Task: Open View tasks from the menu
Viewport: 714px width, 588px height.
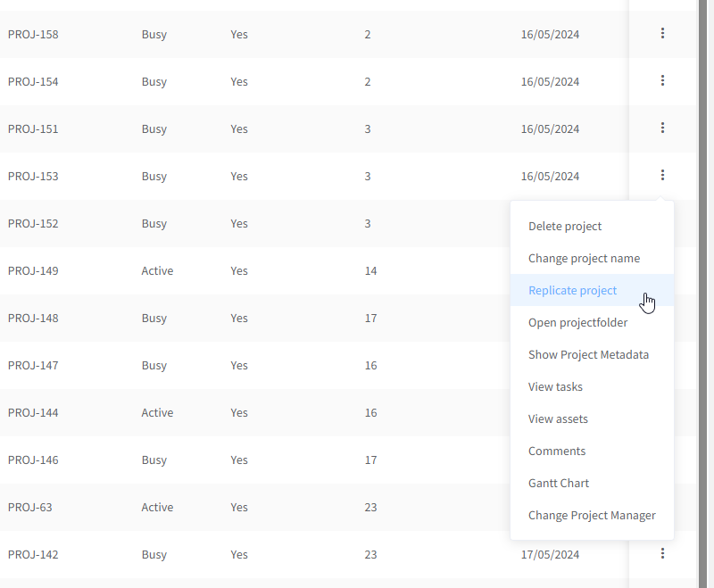Action: point(555,387)
